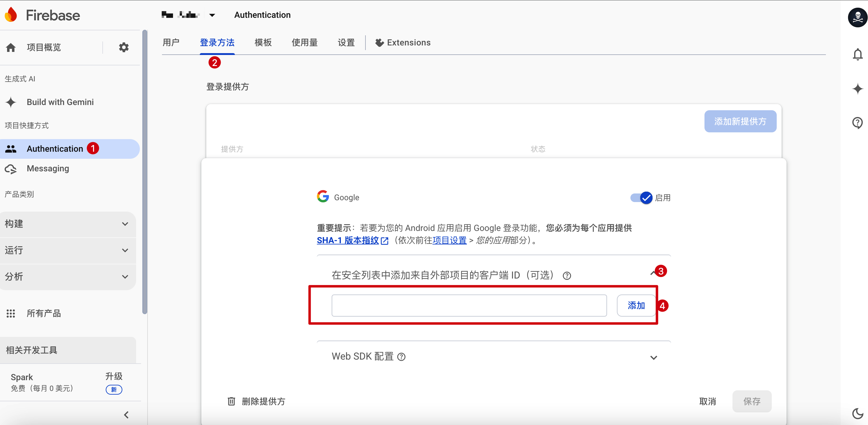The height and width of the screenshot is (425, 868).
Task: Expand the Web SDK 配置 section
Action: pyautogui.click(x=653, y=357)
